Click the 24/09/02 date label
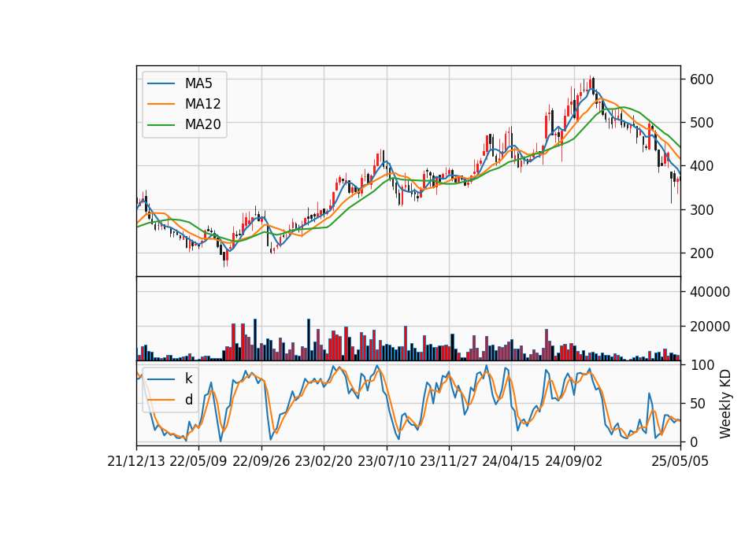The image size is (756, 543). [574, 461]
